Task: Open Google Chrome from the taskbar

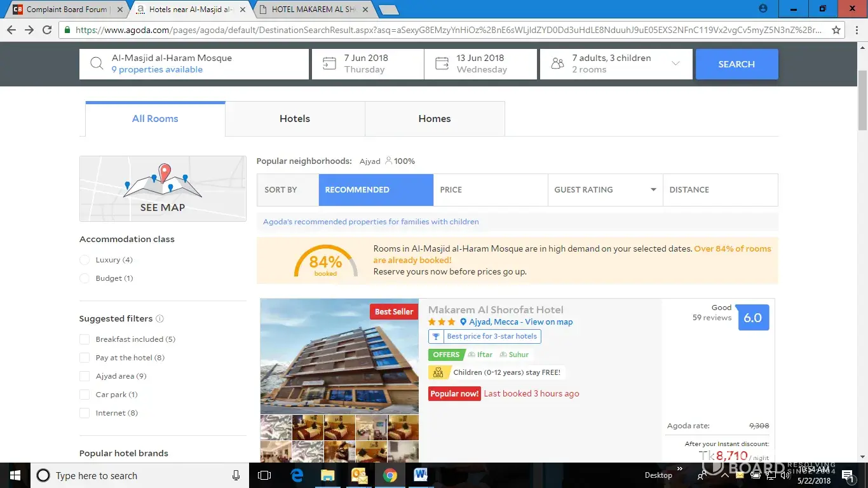Action: (x=390, y=475)
